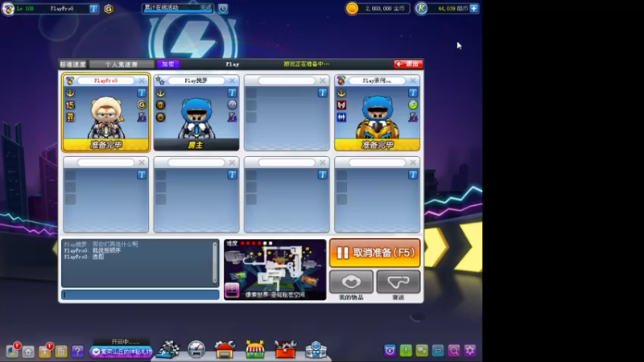Screen dimensions: 644x362
Task: Click the home icon at bottom left
Action: [x=28, y=352]
